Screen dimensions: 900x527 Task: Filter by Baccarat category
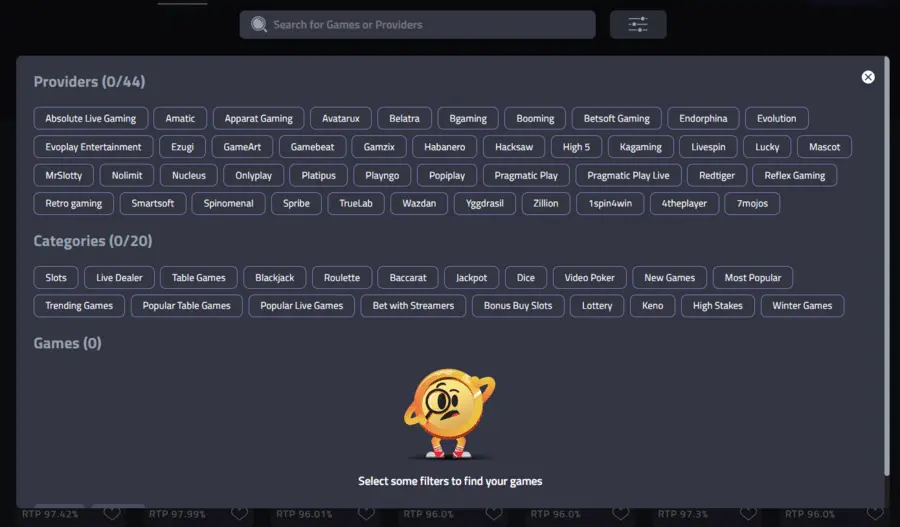(x=408, y=277)
